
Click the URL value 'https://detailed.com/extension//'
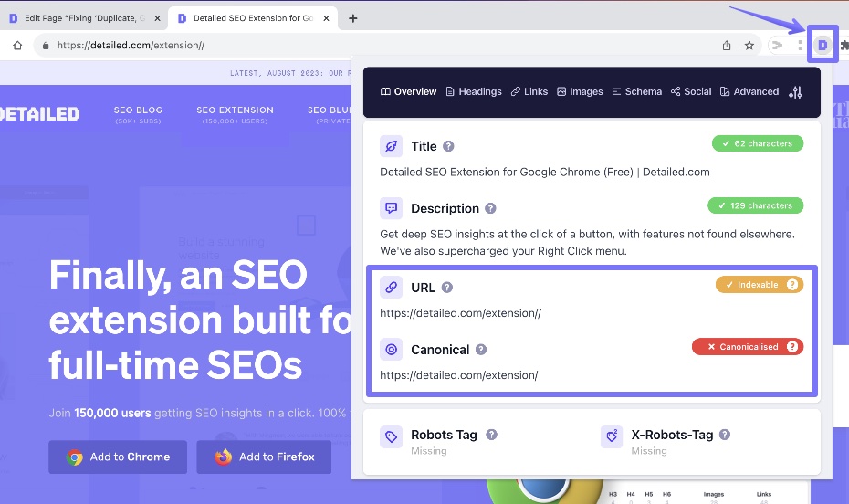pos(460,313)
